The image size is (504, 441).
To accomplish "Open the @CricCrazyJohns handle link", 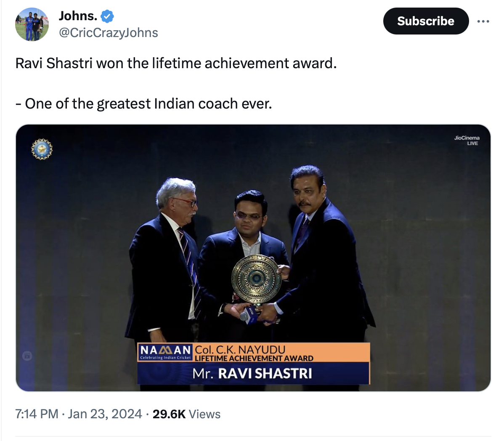I will (109, 33).
